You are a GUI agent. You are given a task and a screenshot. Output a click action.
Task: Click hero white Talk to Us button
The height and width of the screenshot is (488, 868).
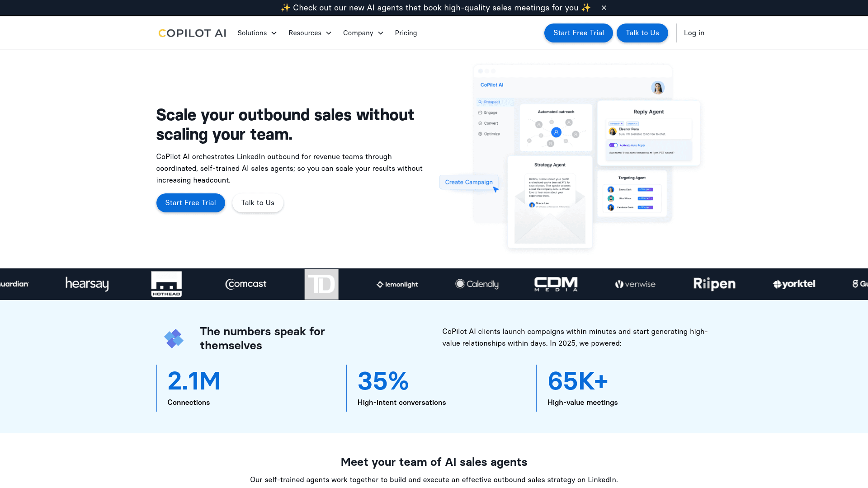[258, 203]
